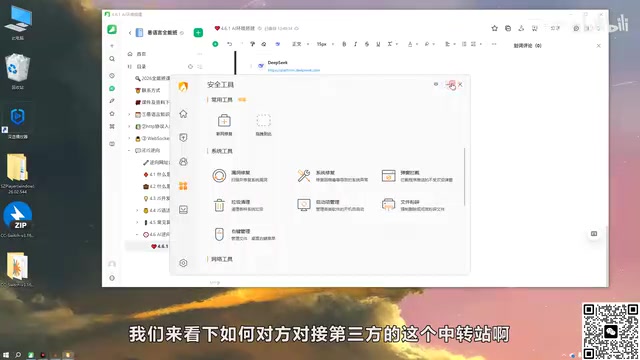
Task: Clear formatting with eraser icon
Action: tap(264, 44)
